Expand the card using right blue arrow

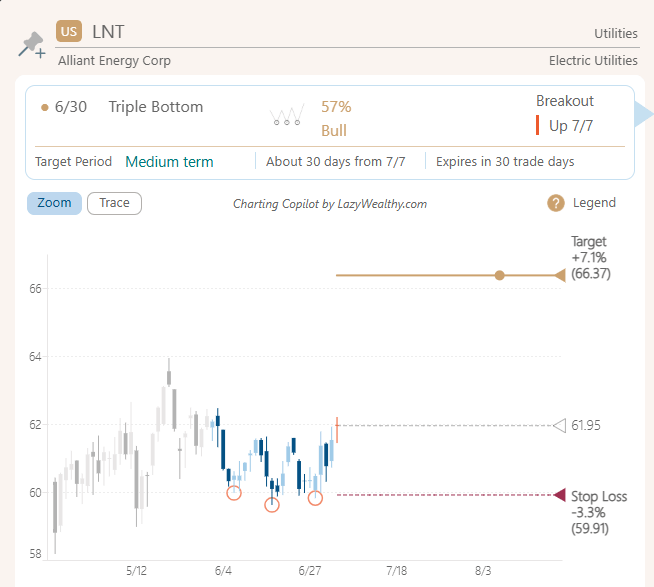tap(644, 116)
